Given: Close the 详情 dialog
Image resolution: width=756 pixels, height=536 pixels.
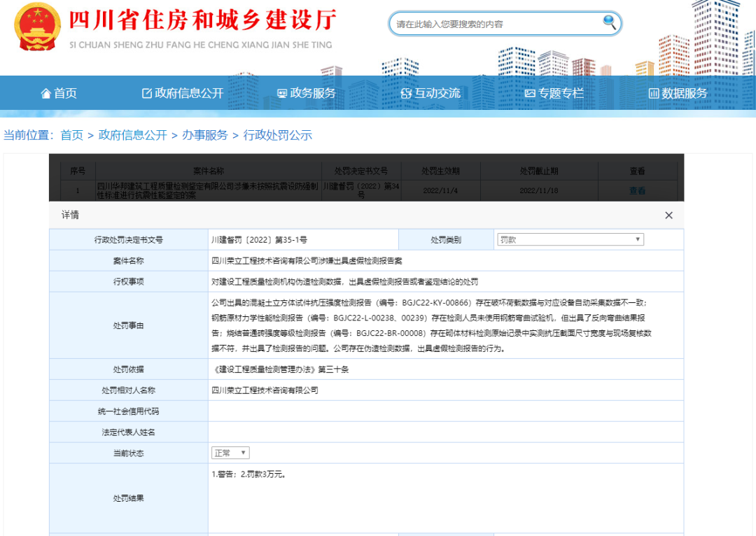Looking at the screenshot, I should pyautogui.click(x=668, y=216).
